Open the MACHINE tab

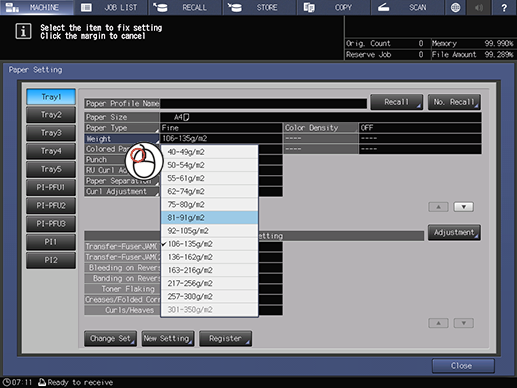coord(37,7)
